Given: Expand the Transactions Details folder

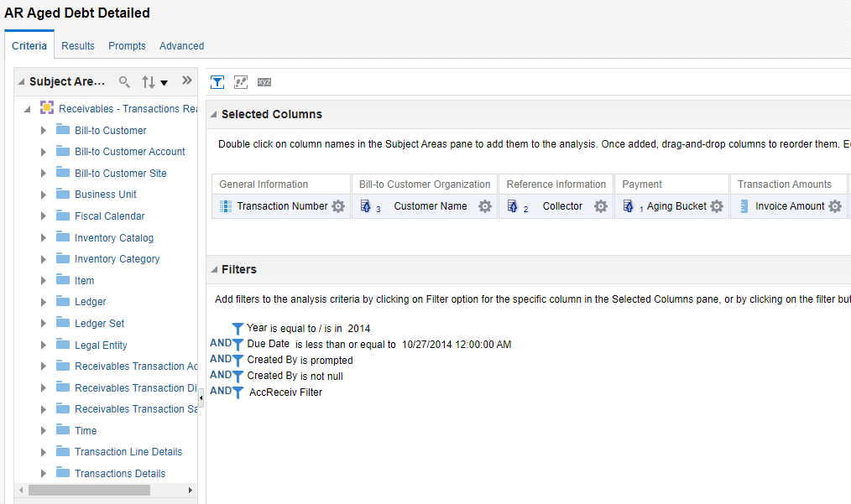Looking at the screenshot, I should (x=44, y=473).
